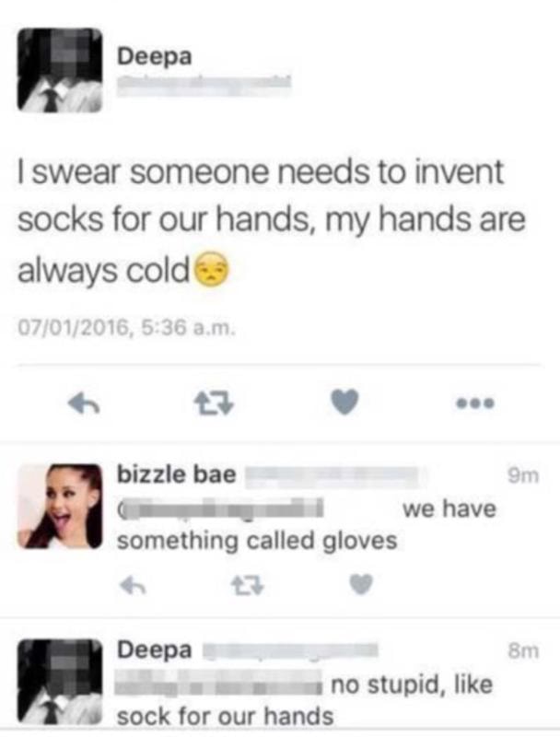
Task: Open the 'no stupid, like sock' reply
Action: click(x=306, y=700)
